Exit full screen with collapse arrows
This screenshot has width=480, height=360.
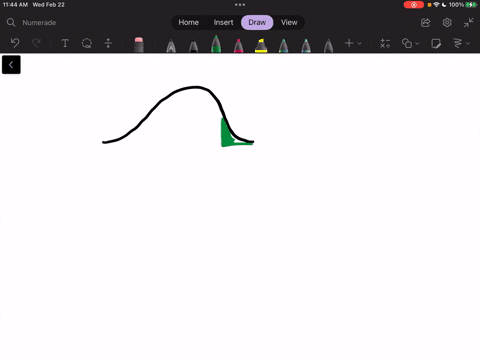[468, 23]
